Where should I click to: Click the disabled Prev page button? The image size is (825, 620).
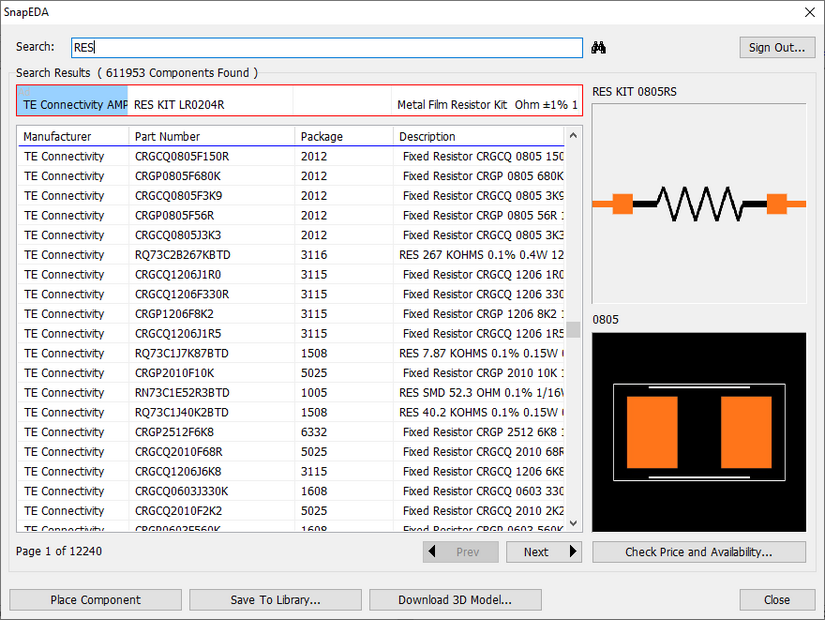point(460,552)
